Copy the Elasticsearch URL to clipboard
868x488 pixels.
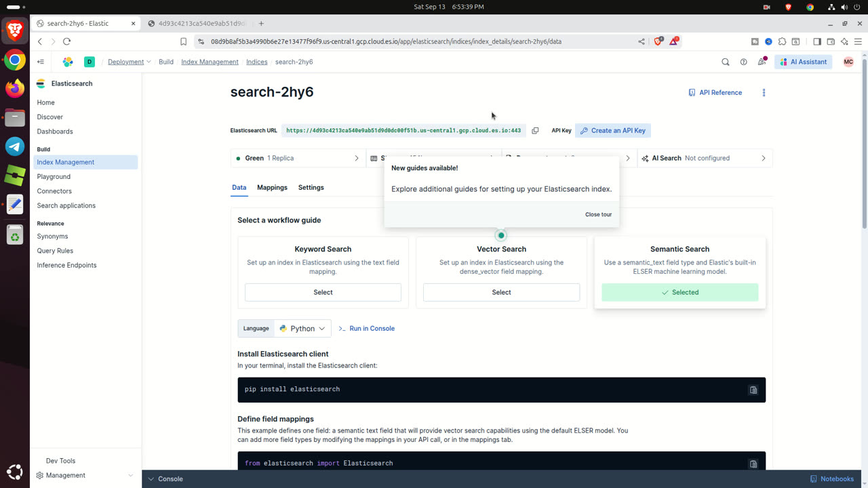[535, 130]
